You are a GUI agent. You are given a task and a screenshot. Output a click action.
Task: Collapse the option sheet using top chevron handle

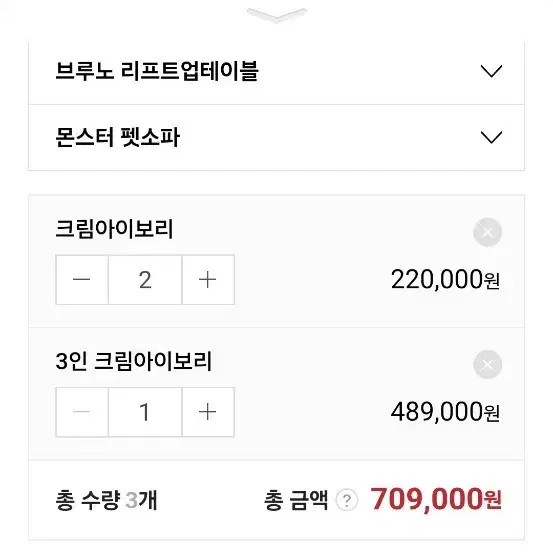click(x=277, y=15)
